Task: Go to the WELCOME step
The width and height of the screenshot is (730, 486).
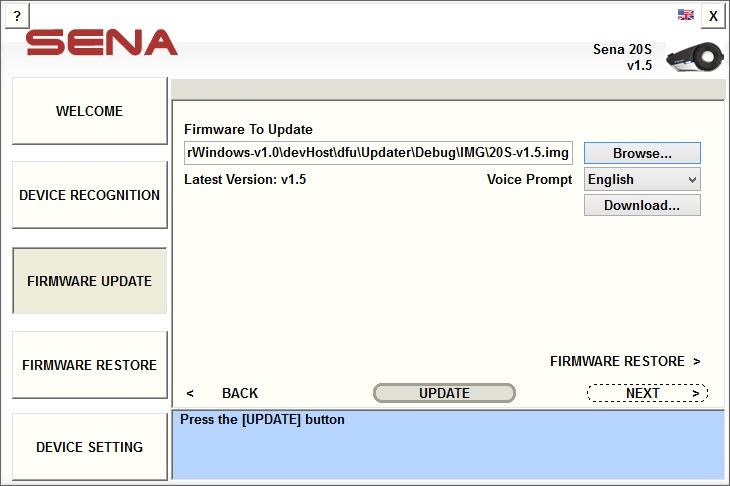Action: [89, 111]
